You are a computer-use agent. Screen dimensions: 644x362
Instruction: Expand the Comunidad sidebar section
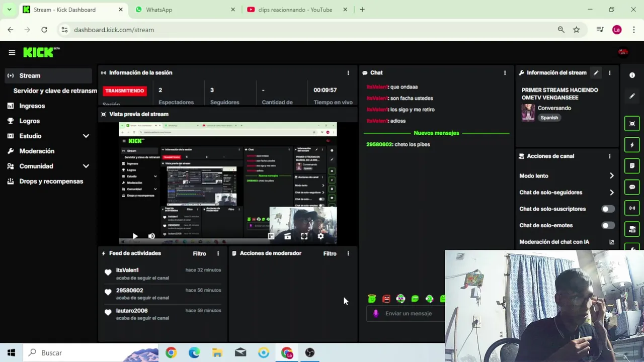pos(86,166)
